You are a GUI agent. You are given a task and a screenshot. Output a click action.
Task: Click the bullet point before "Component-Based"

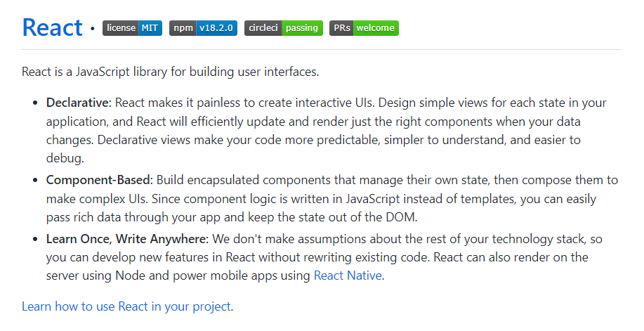[x=36, y=181]
